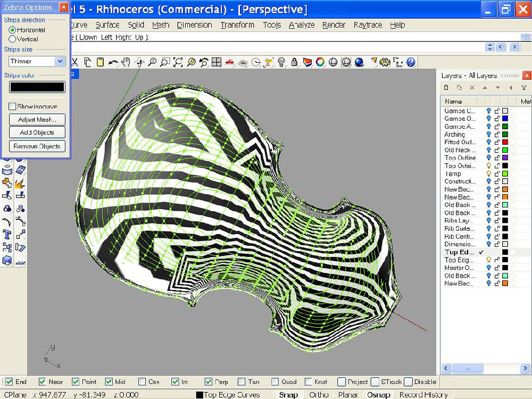Enable the Cen osnap checkbox
Viewport: 532px width, 399px height.
(142, 381)
